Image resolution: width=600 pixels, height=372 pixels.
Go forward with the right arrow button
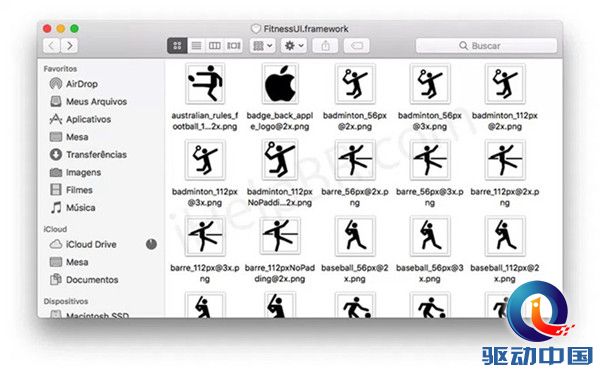coord(69,46)
